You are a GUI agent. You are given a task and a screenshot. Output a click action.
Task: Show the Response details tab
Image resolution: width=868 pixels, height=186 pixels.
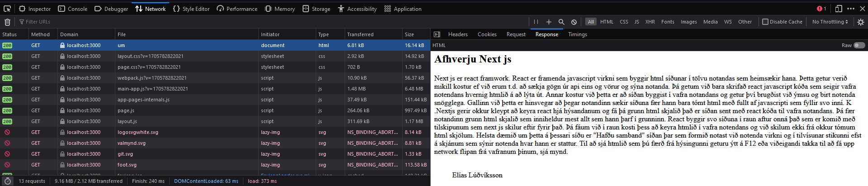pyautogui.click(x=547, y=34)
